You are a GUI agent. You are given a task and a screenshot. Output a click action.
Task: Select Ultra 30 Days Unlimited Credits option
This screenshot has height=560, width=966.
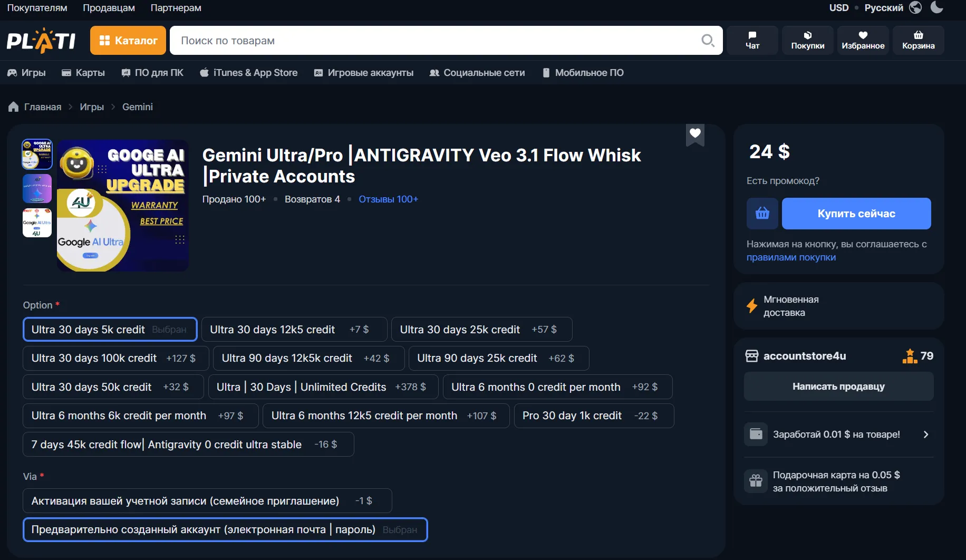[324, 388]
